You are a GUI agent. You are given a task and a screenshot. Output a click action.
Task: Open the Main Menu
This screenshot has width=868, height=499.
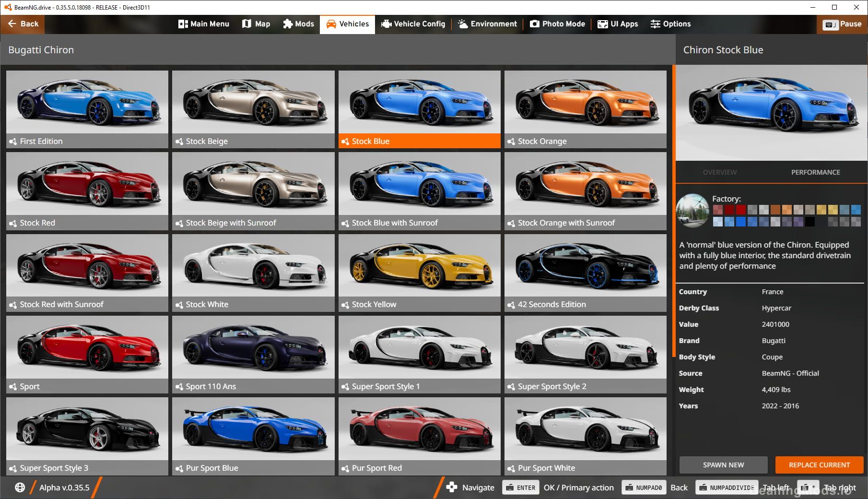click(203, 24)
